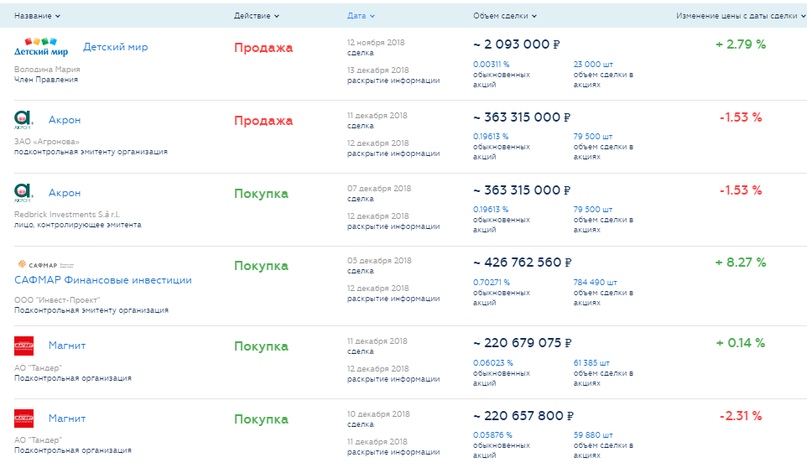The image size is (807, 468).
Task: Click the Продажа label for Детский мир
Action: pyautogui.click(x=263, y=47)
